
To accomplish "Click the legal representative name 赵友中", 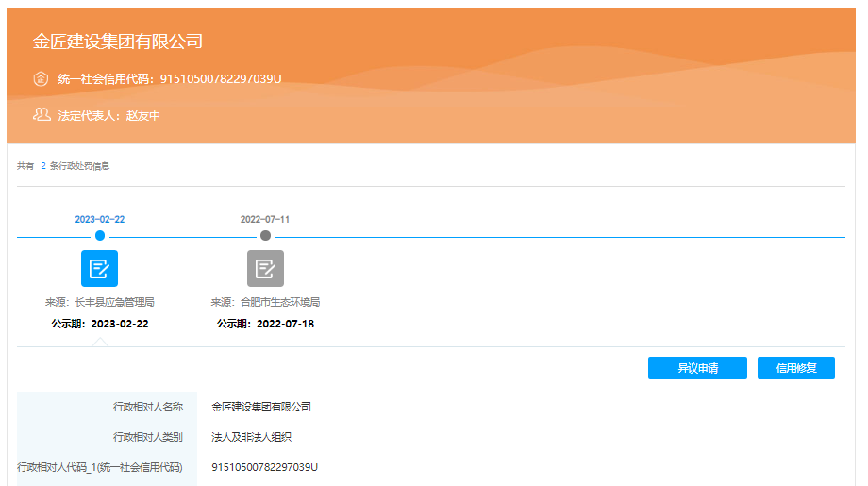I will [142, 116].
